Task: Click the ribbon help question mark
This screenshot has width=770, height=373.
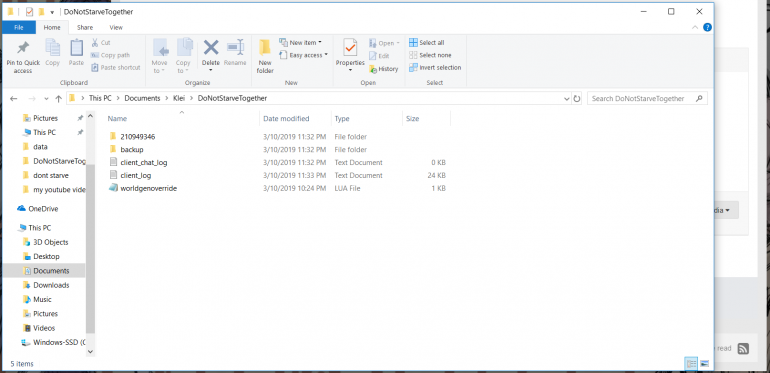Action: point(708,27)
